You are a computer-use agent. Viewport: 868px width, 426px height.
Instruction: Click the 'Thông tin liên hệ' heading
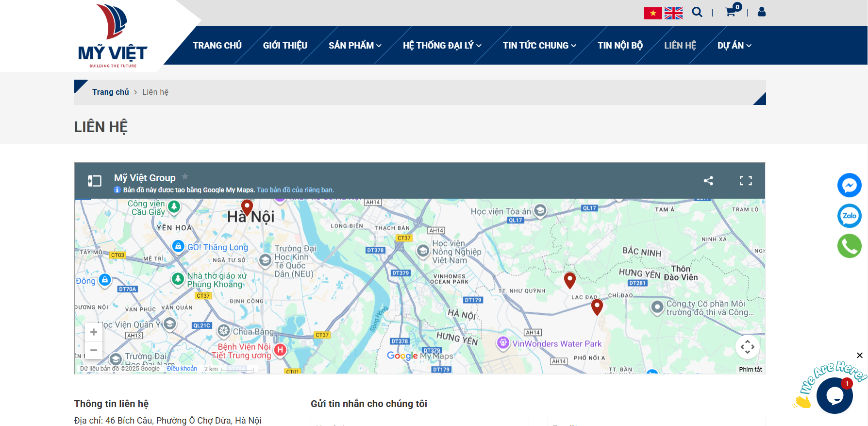pos(111,404)
